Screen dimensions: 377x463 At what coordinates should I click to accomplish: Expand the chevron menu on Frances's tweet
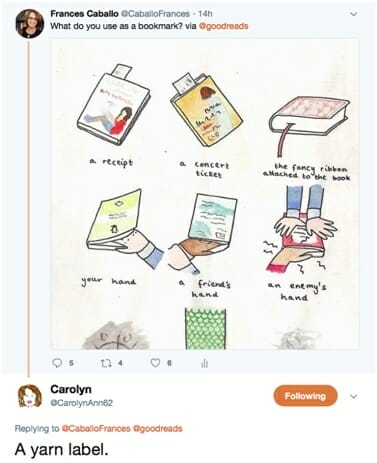(354, 14)
